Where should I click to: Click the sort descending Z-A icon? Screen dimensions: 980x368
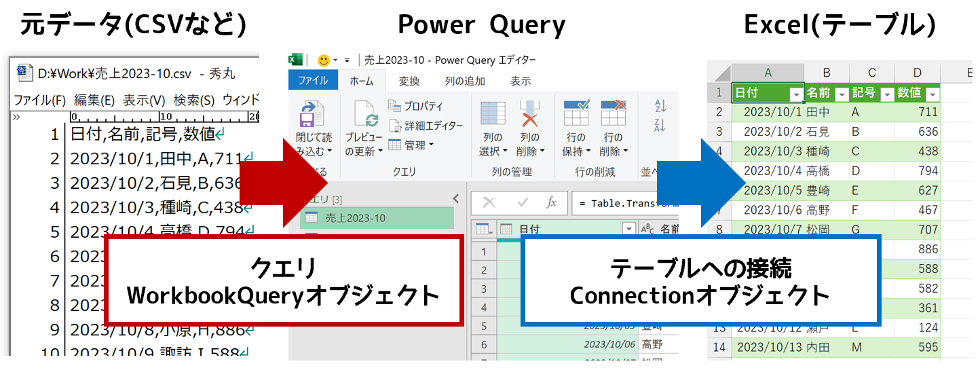(x=660, y=125)
